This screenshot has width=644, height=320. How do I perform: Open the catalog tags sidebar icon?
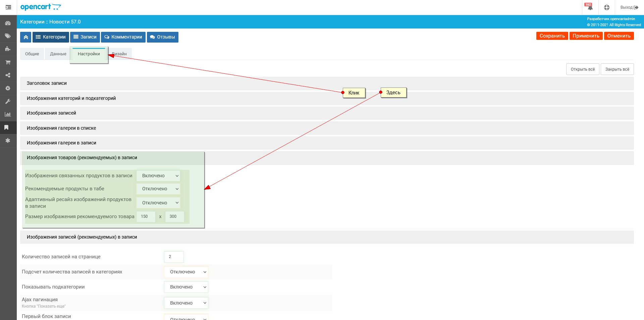coord(8,36)
